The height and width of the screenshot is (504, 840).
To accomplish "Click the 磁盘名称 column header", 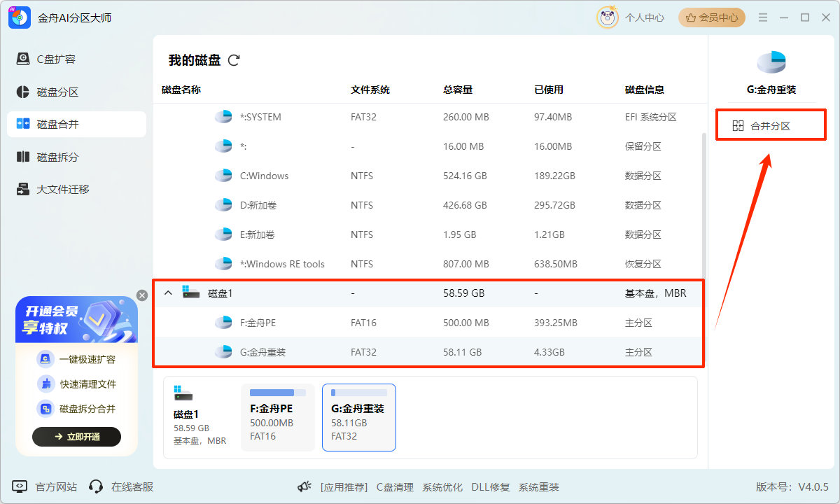I will pyautogui.click(x=181, y=90).
